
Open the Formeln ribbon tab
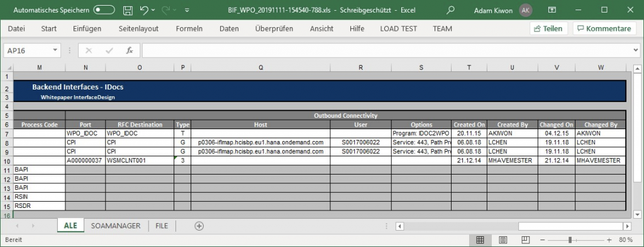[x=189, y=29]
